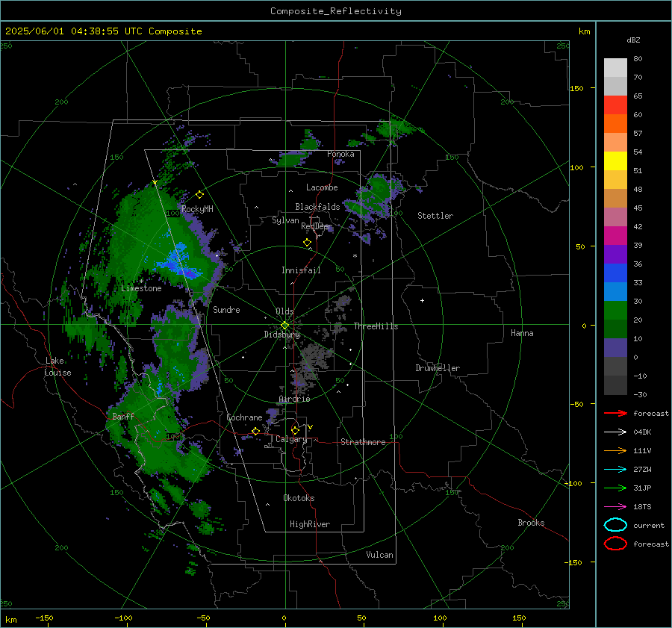Click the cyan 27ZW arrow icon
The image size is (672, 628).
[615, 470]
